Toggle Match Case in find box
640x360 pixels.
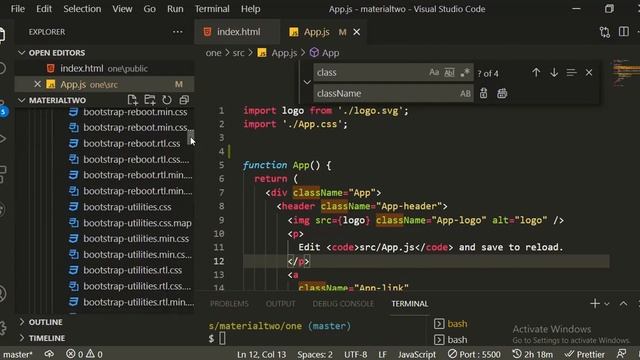point(434,73)
